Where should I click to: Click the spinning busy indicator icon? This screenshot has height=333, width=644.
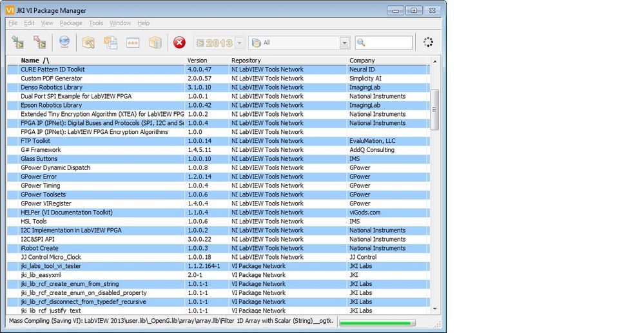tap(429, 42)
